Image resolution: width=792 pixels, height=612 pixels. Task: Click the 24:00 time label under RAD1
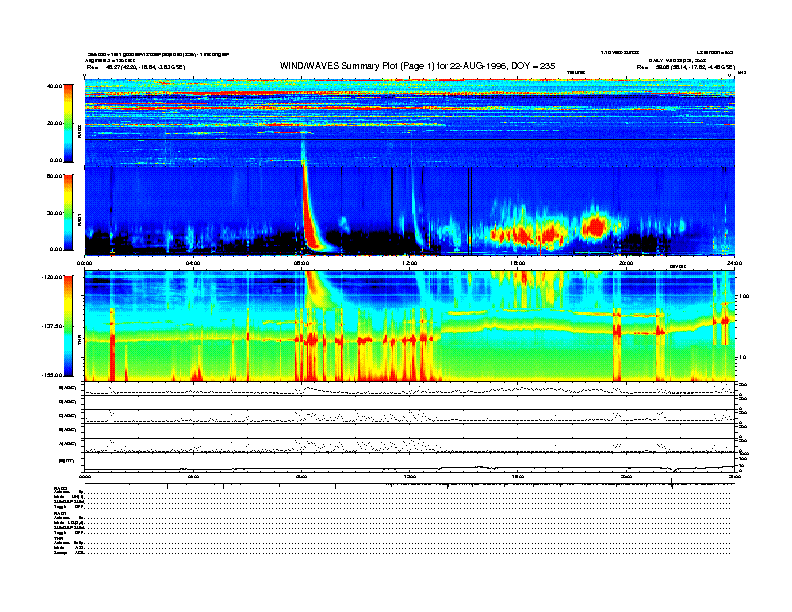(734, 263)
